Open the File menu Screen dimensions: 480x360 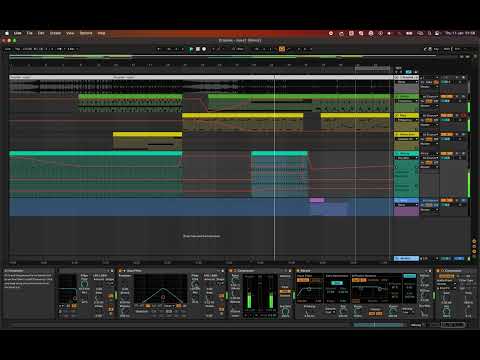point(30,33)
